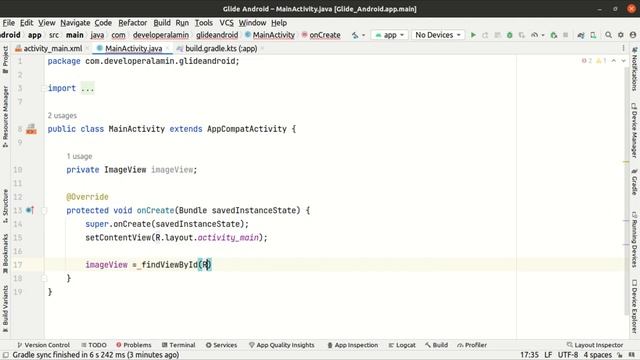Open the app run configuration dropdown

point(390,35)
